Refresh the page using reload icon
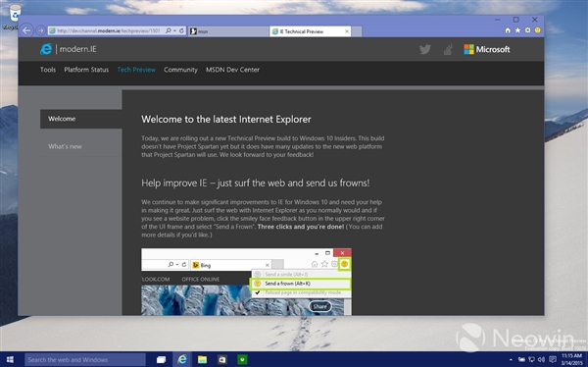This screenshot has width=588, height=367. pyautogui.click(x=181, y=30)
